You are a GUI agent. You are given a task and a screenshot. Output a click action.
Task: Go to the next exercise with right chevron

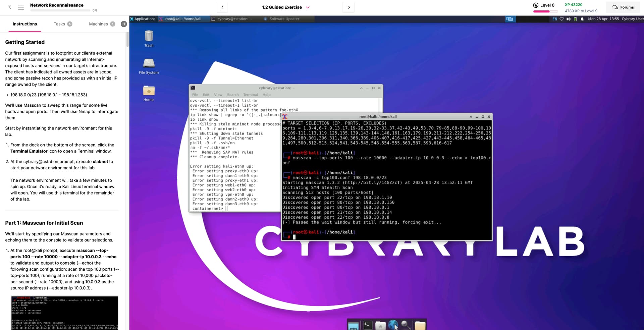click(x=349, y=7)
